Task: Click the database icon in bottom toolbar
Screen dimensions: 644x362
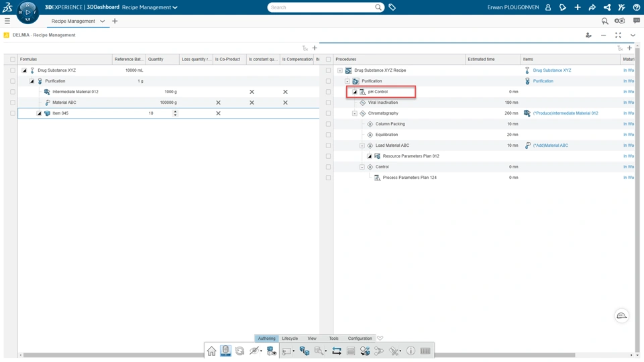Action: [x=225, y=351]
